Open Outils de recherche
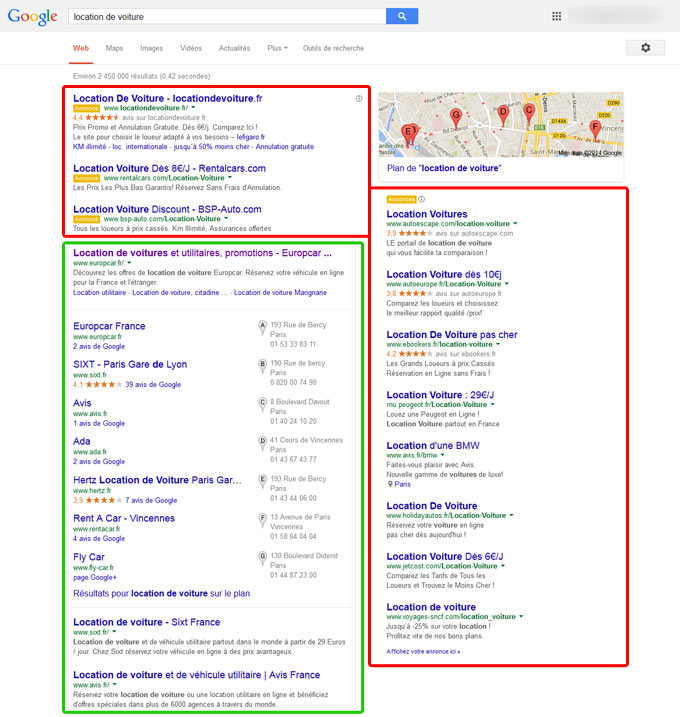Screen dimensions: 680x717 pyautogui.click(x=333, y=48)
